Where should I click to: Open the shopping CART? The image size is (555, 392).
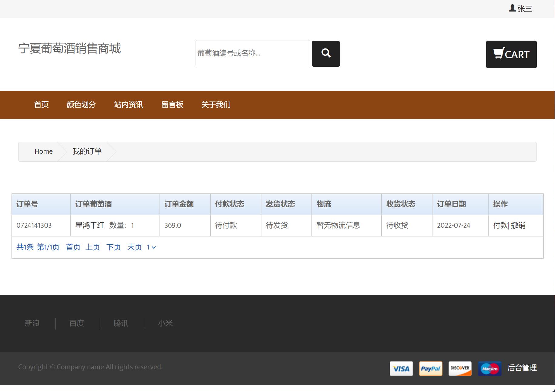(x=511, y=55)
